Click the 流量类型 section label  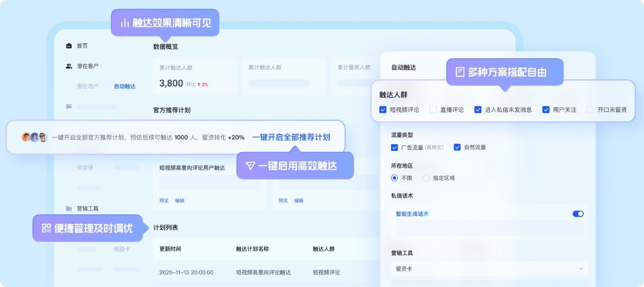(402, 135)
